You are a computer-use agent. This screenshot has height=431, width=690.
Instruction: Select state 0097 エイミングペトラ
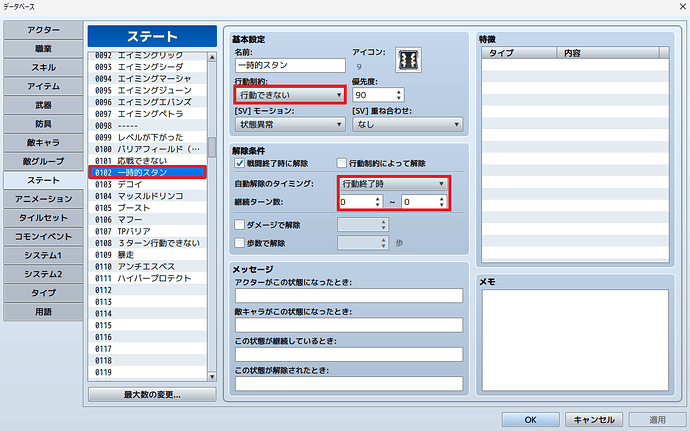pos(147,114)
